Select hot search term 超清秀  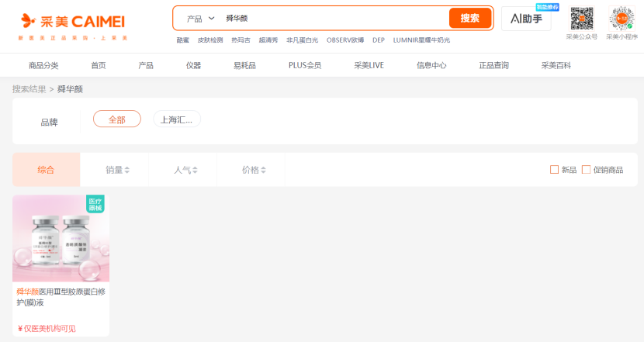click(268, 40)
